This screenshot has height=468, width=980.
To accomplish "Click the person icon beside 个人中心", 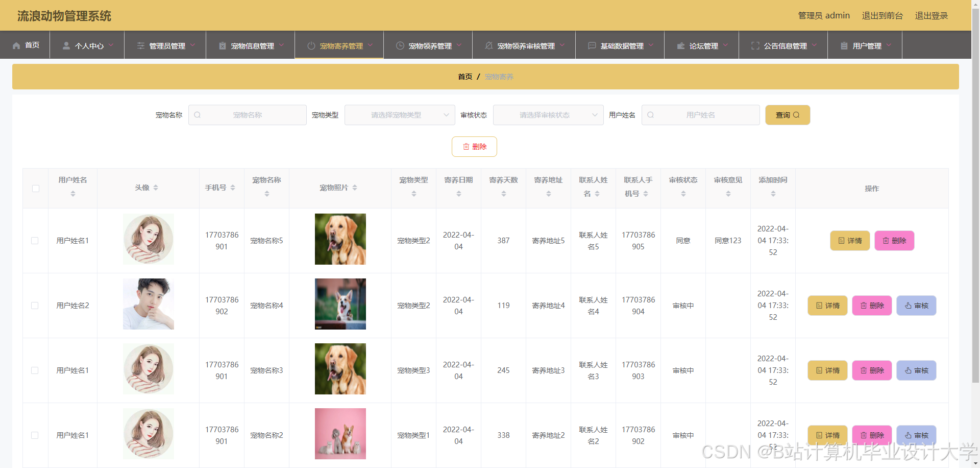I will click(x=66, y=45).
